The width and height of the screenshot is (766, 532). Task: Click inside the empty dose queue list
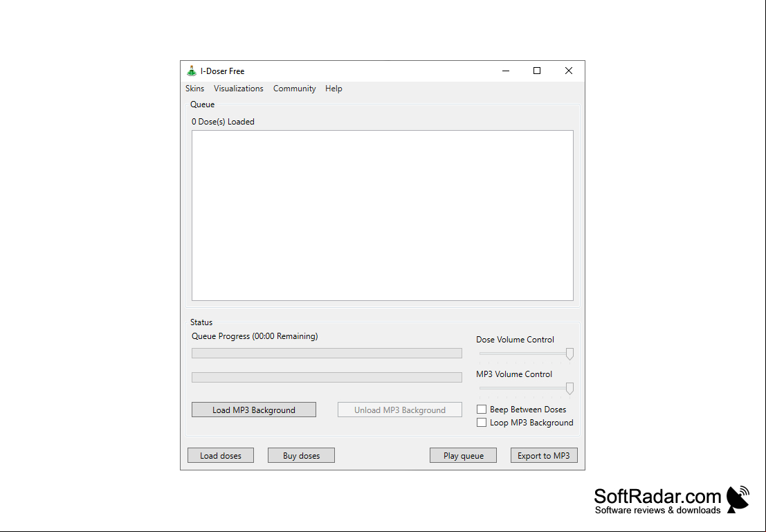coord(383,215)
